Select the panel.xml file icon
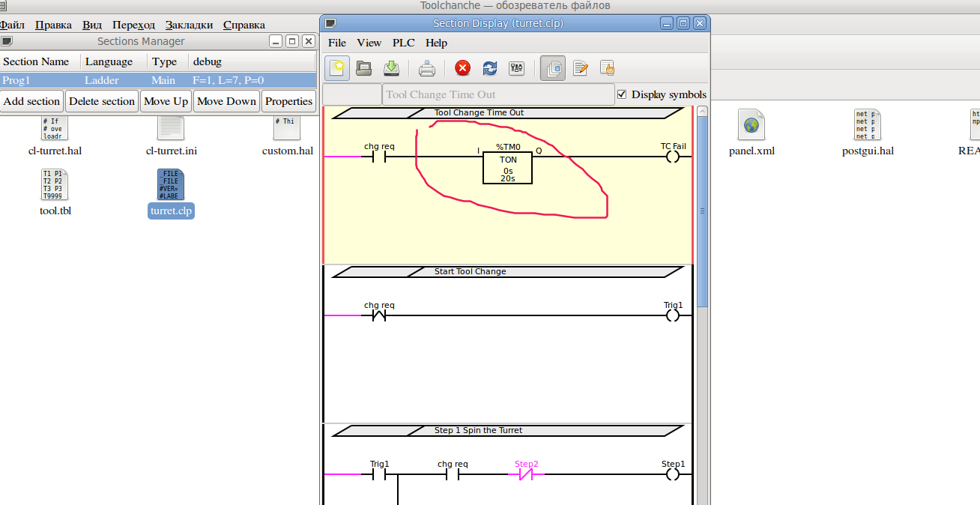Screen dimensions: 980x505 click(x=751, y=124)
